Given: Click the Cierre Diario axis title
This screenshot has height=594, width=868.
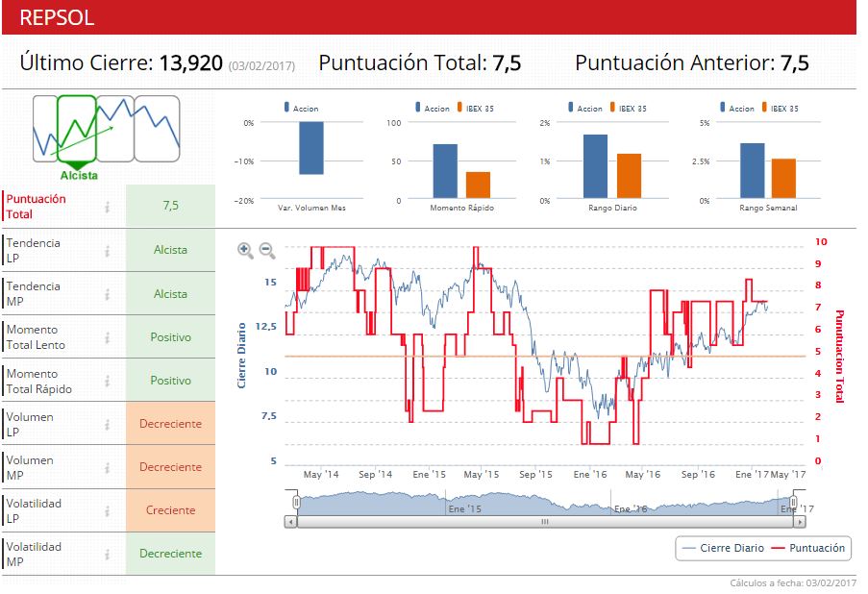Looking at the screenshot, I should click(x=241, y=356).
